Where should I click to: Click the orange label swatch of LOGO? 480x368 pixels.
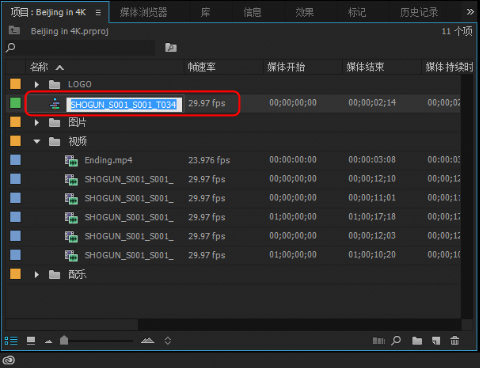click(x=15, y=84)
